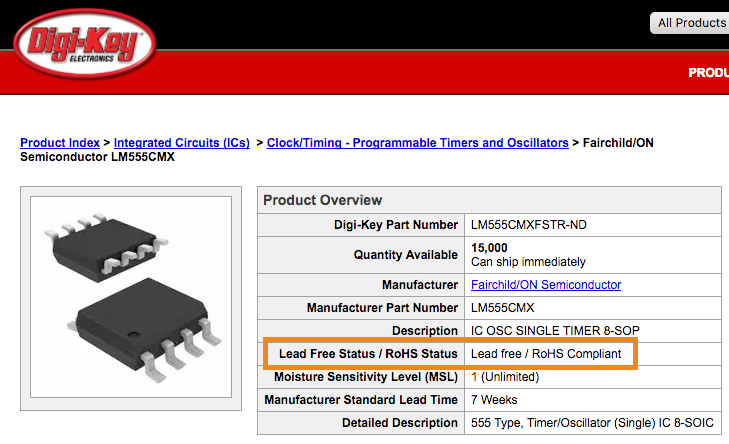Click the 'Can ship immediately' text
This screenshot has height=444, width=729.
(x=528, y=262)
